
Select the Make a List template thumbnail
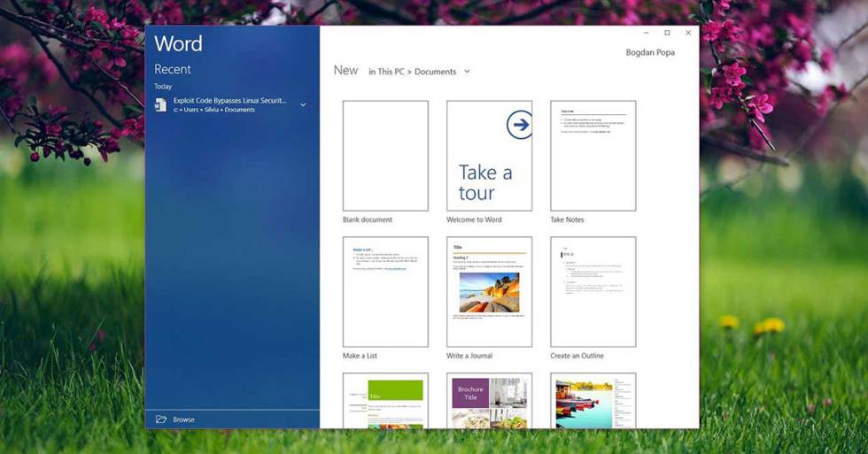pyautogui.click(x=385, y=291)
